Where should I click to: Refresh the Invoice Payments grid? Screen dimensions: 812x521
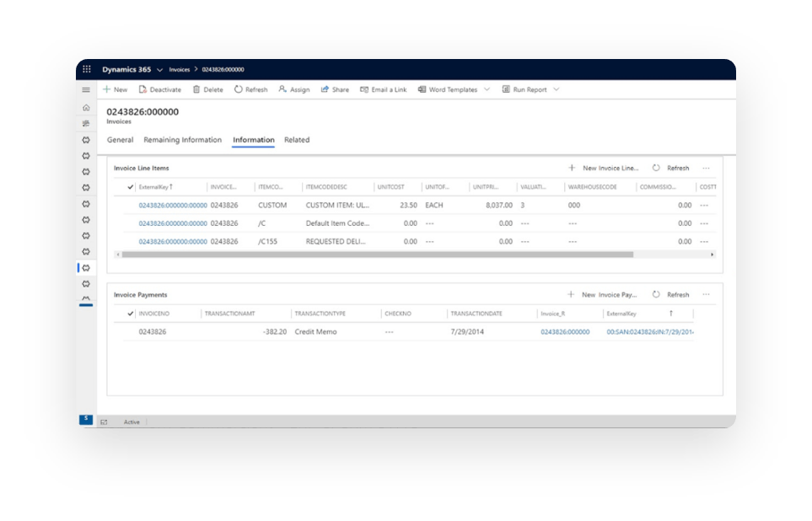tap(670, 295)
